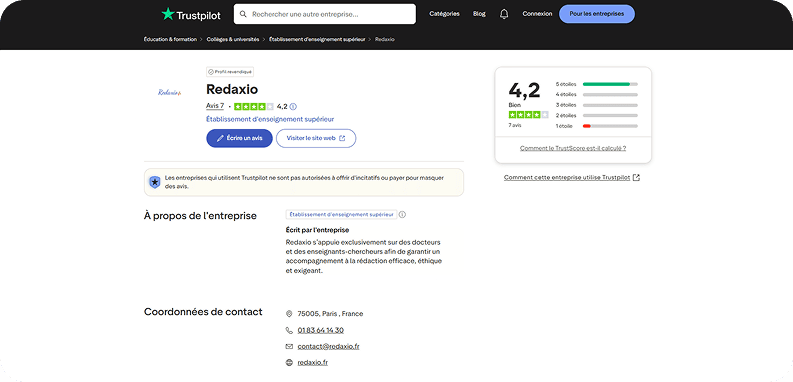
Task: Click the 'Redaxio' heading text
Action: tap(232, 90)
